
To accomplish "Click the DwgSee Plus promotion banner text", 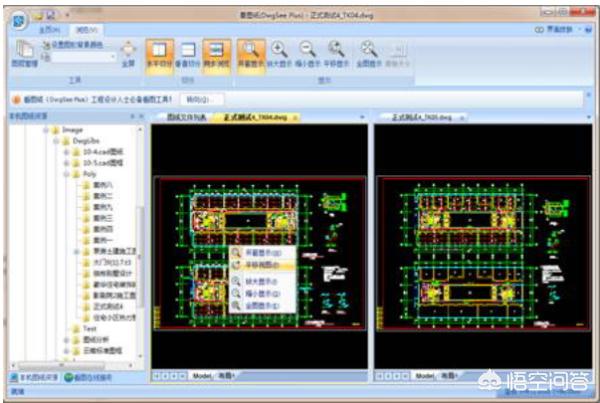I will 98,100.
